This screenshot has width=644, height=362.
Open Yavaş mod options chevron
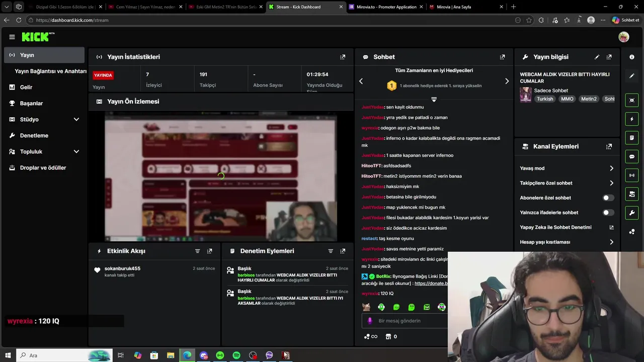[611, 168]
